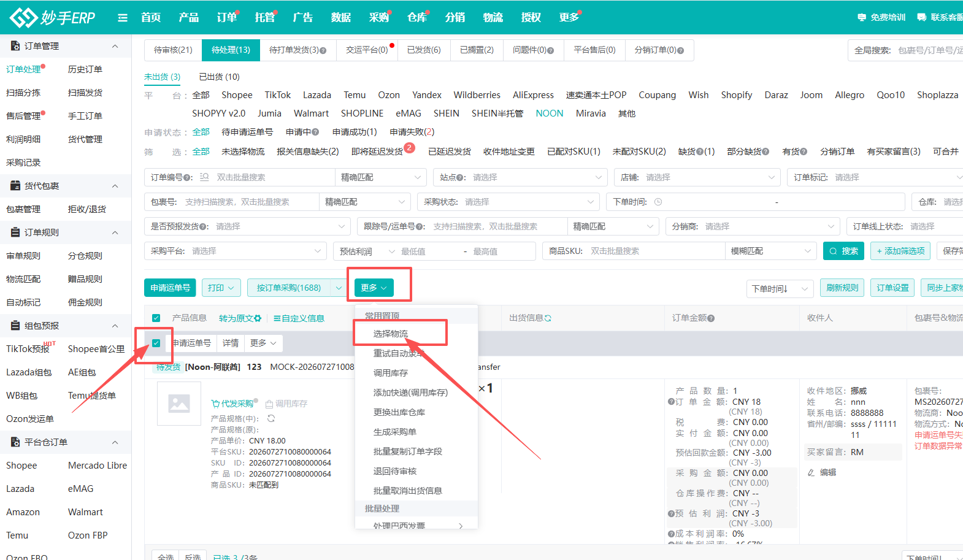This screenshot has height=560, width=963.
Task: Open 免费培训 training icon
Action: (x=862, y=17)
